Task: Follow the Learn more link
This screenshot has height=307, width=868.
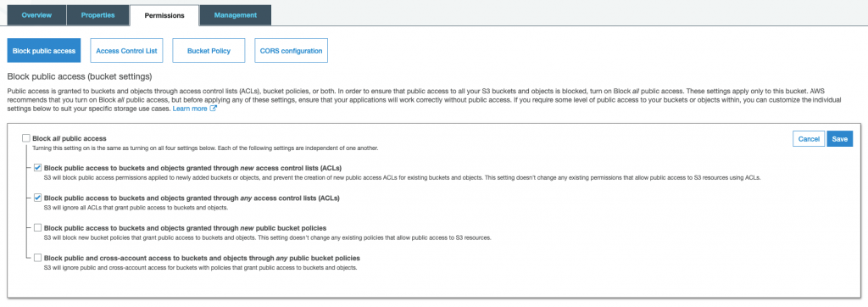Action: point(190,109)
